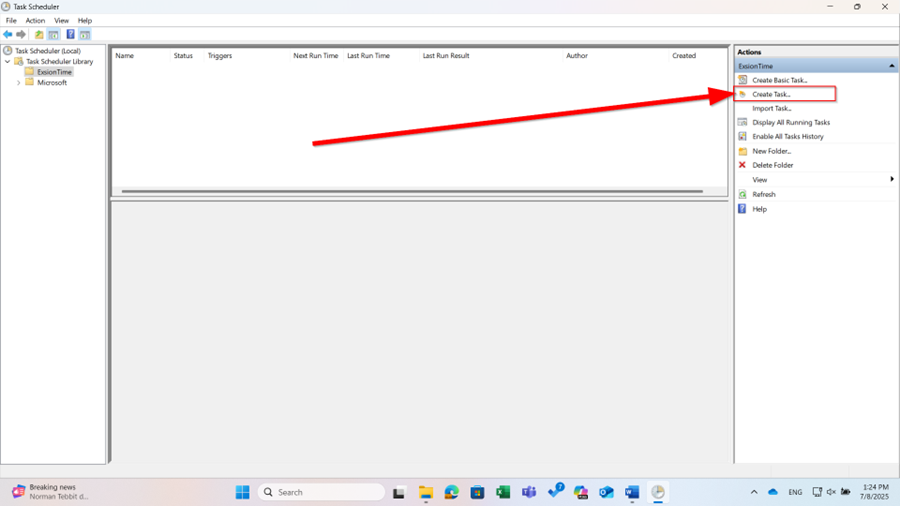Click Create Task... in Actions pane

tap(771, 94)
